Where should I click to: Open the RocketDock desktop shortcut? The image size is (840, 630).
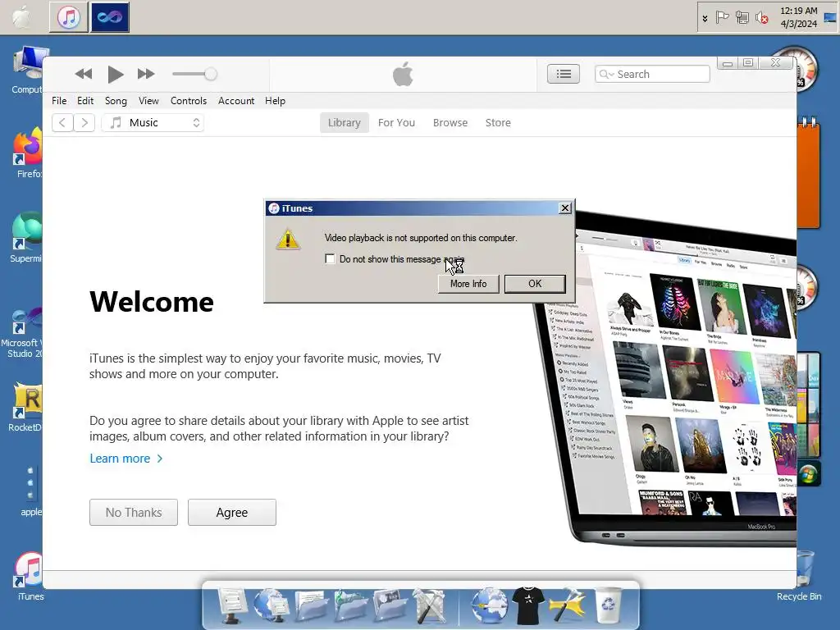click(25, 407)
